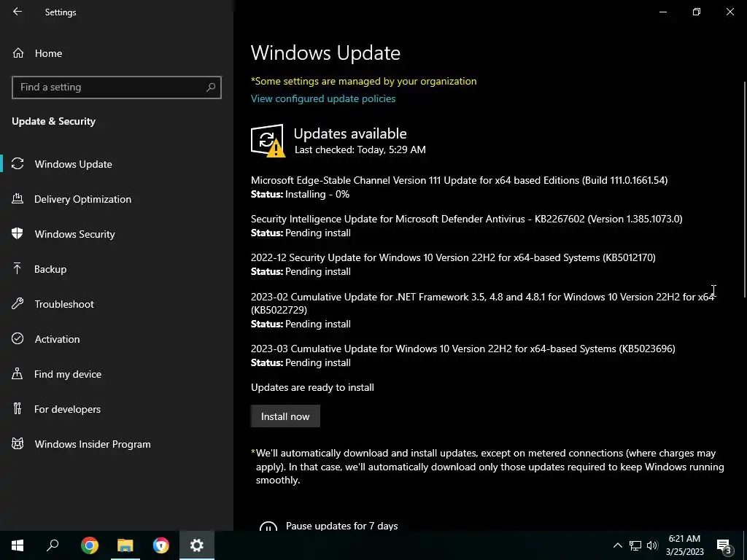
Task: Click the volume speaker icon
Action: tap(652, 545)
